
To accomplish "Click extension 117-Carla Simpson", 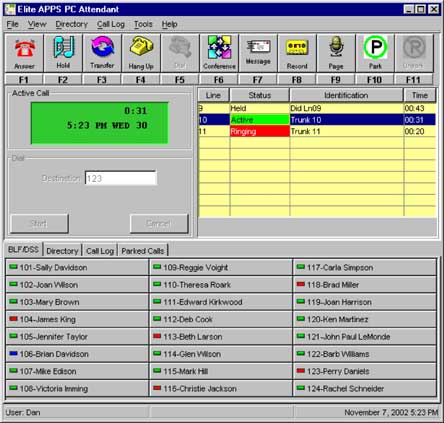I will 365,267.
